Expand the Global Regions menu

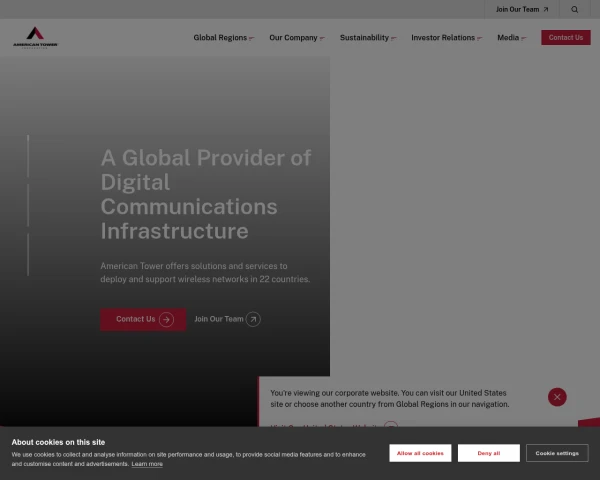223,38
